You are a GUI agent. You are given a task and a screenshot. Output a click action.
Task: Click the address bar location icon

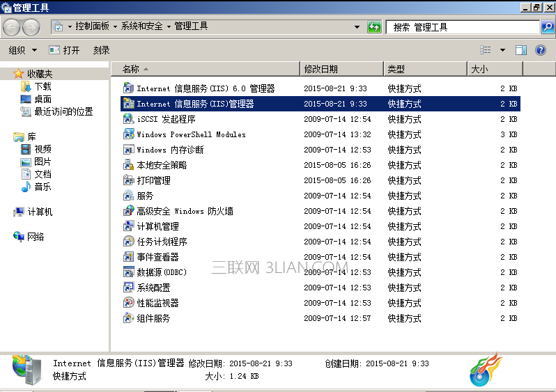pyautogui.click(x=58, y=26)
